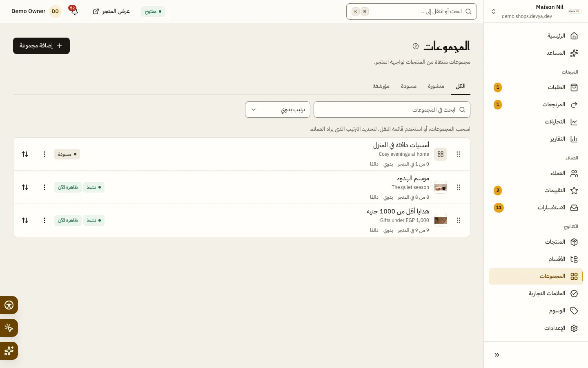
Task: Click the مفتوح store status badge
Action: point(153,11)
